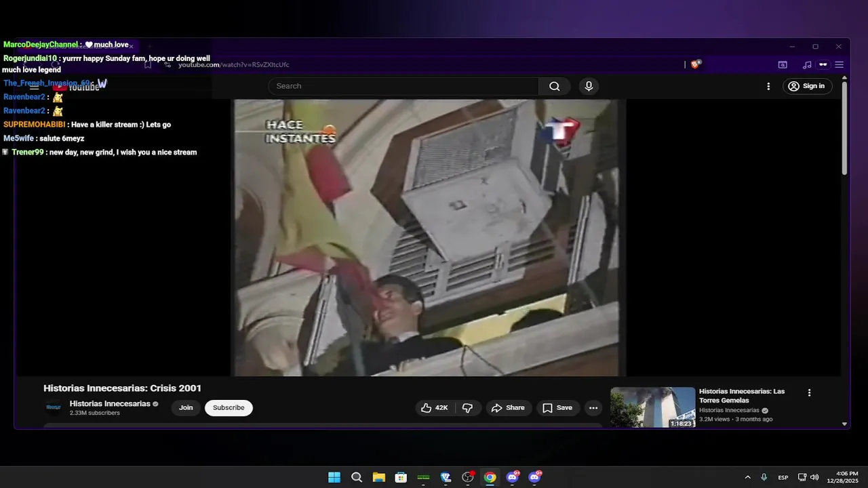Subscribe to Historias Innecesarias

pos(229,408)
